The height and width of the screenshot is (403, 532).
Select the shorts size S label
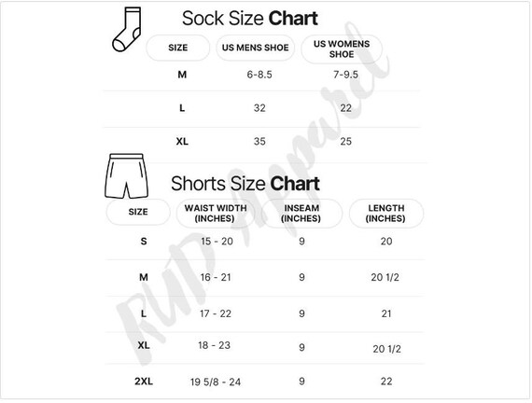[x=144, y=242]
